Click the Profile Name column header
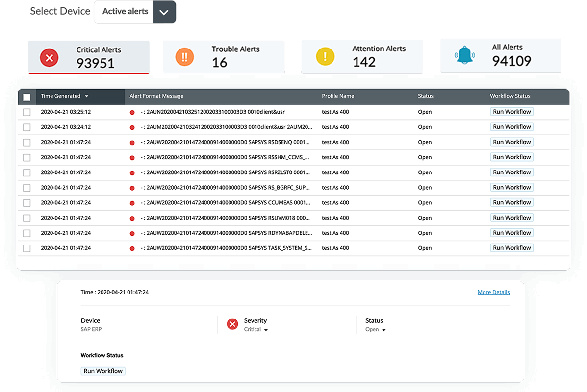 point(338,96)
